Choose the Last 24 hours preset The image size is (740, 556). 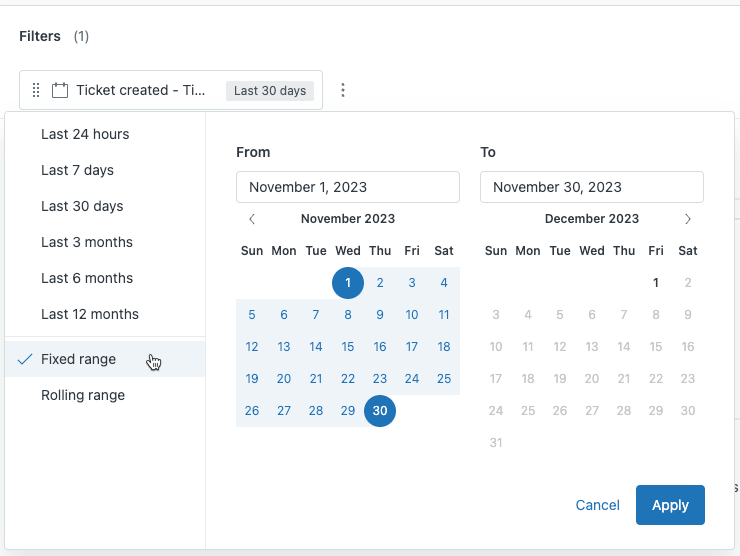(85, 134)
